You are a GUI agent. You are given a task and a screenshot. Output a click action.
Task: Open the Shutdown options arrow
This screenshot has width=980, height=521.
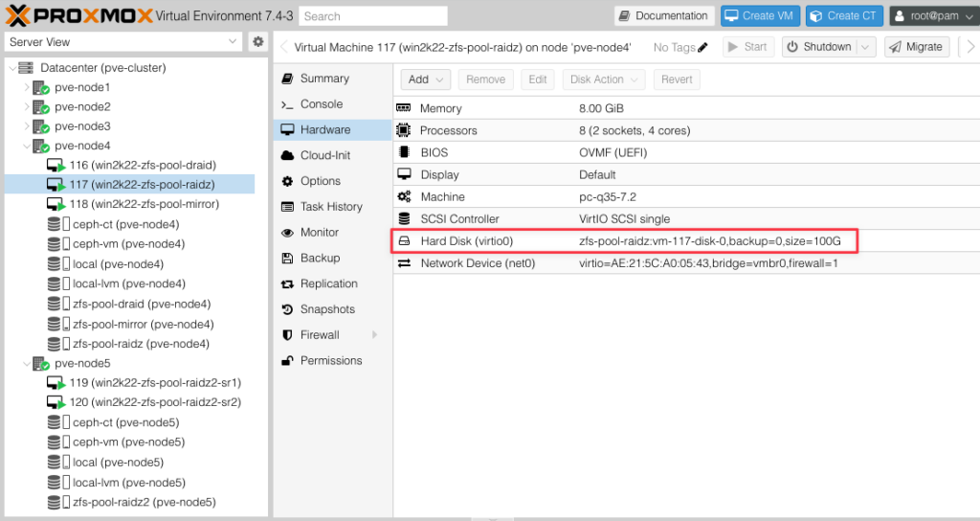tap(865, 47)
